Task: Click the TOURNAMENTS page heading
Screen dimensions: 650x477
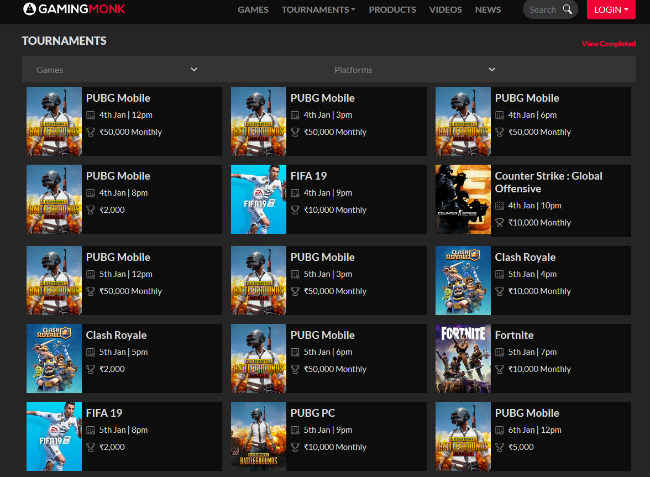Action: point(64,41)
